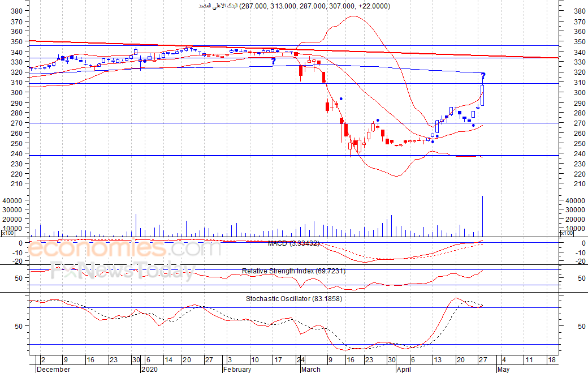Click the tallest volume bar at April 27
The width and height of the screenshot is (588, 373).
click(x=483, y=216)
